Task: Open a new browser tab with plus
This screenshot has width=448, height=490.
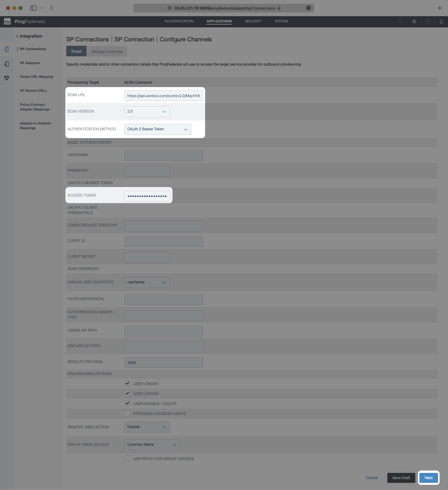Action: tap(440, 8)
